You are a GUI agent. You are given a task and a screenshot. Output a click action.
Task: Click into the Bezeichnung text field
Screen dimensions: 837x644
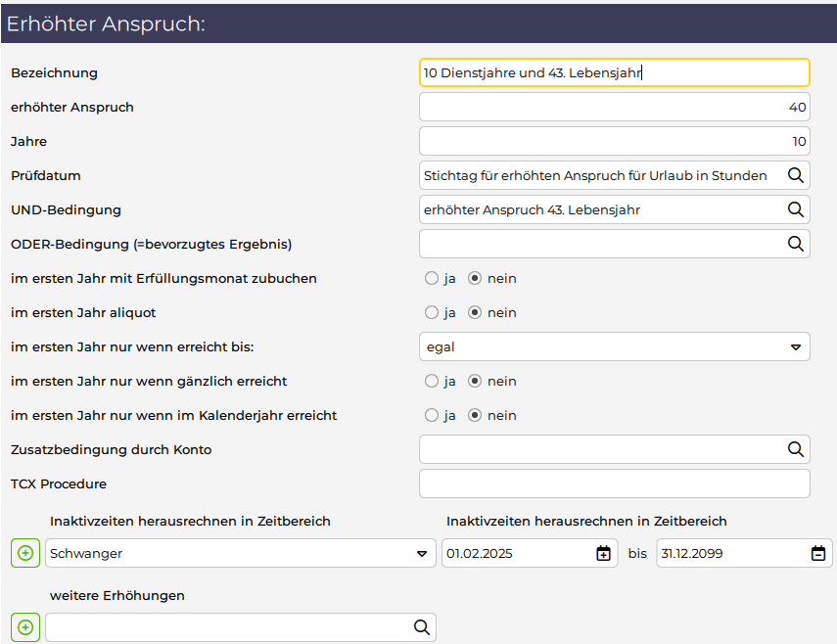pos(614,72)
